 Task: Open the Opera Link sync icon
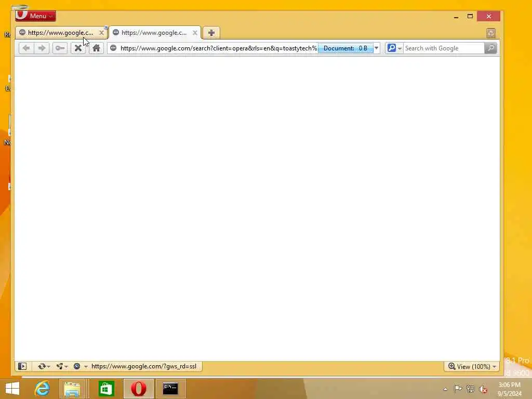tap(42, 366)
